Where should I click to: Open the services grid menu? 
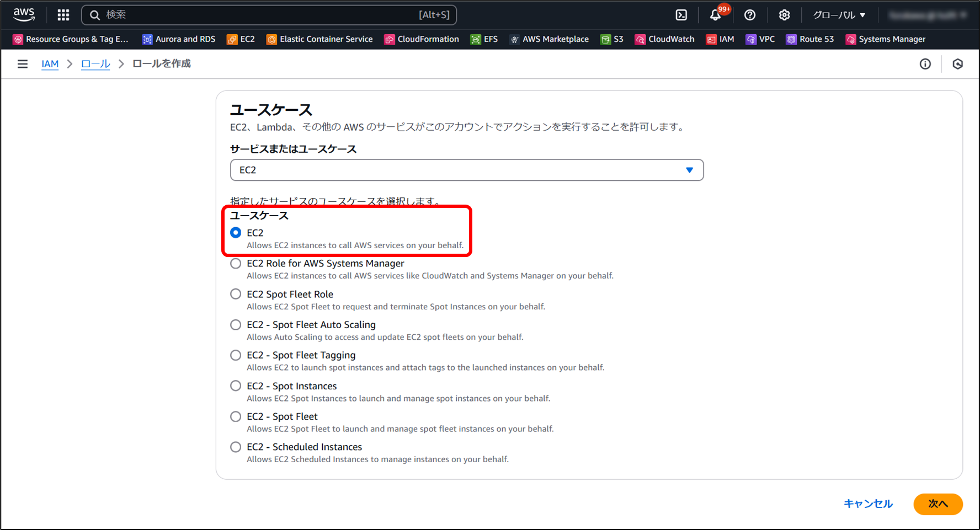tap(63, 15)
